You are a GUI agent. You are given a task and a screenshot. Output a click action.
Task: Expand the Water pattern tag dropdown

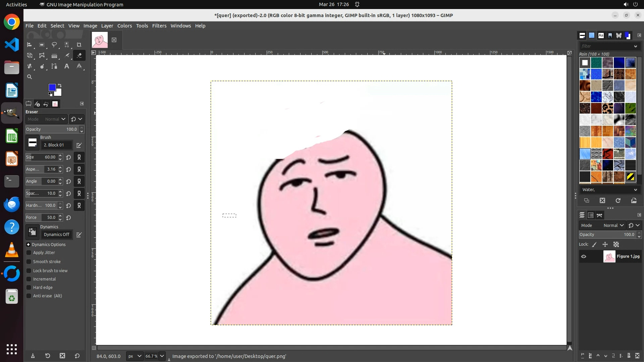point(635,190)
